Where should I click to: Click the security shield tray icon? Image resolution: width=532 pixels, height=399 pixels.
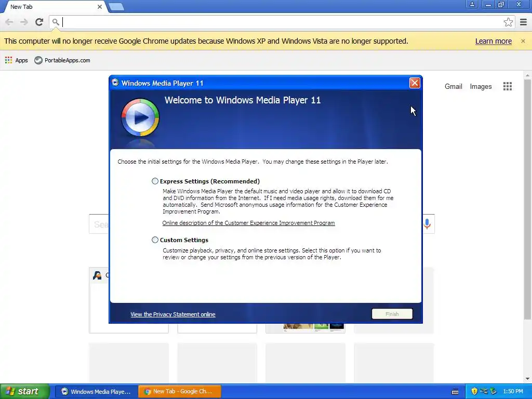pos(474,392)
